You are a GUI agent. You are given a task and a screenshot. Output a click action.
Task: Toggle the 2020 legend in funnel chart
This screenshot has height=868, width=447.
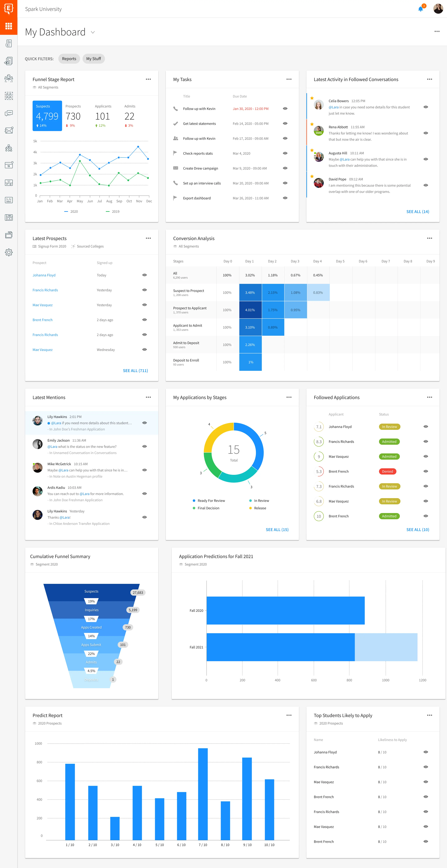pos(71,212)
